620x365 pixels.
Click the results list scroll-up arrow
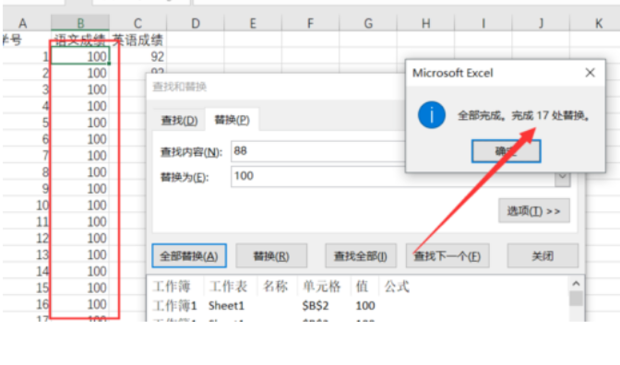click(x=576, y=284)
